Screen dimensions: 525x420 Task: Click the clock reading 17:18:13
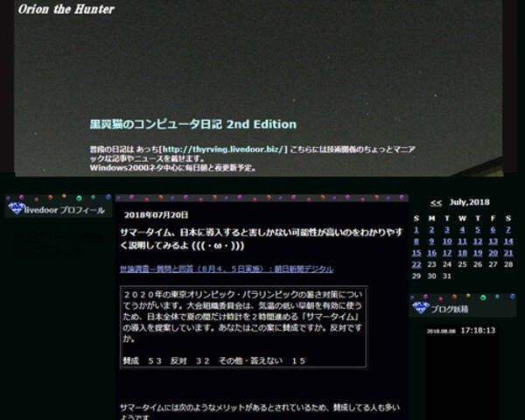pyautogui.click(x=478, y=331)
